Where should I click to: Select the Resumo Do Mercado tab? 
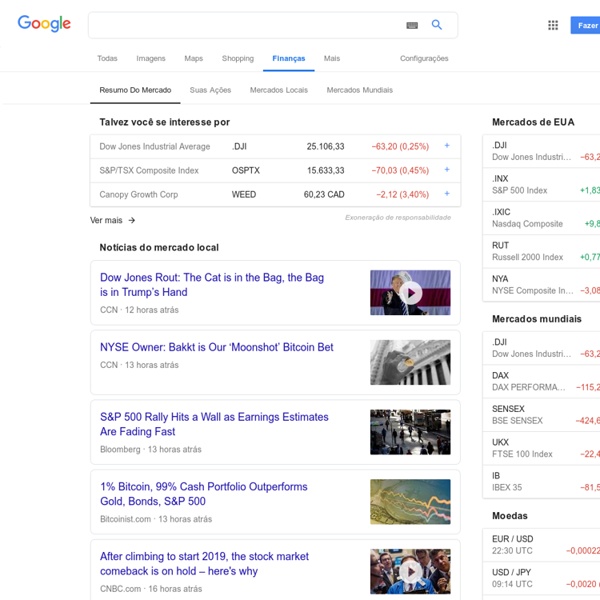[x=135, y=90]
